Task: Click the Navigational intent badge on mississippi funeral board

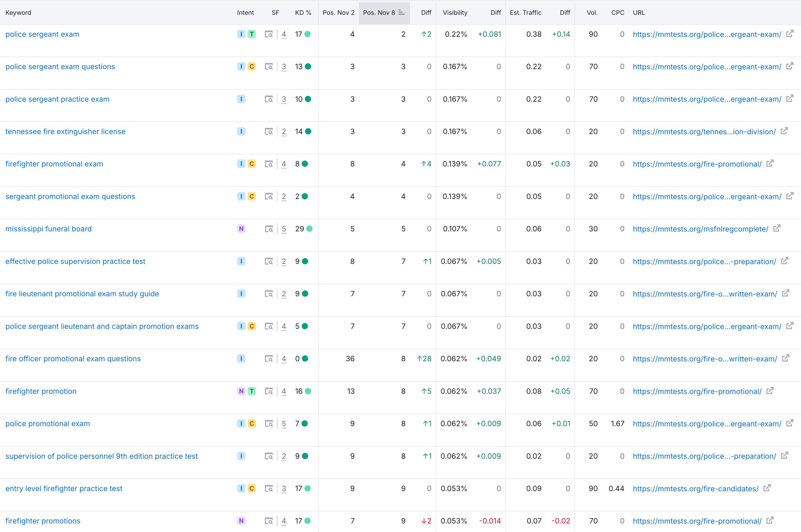Action: click(241, 228)
